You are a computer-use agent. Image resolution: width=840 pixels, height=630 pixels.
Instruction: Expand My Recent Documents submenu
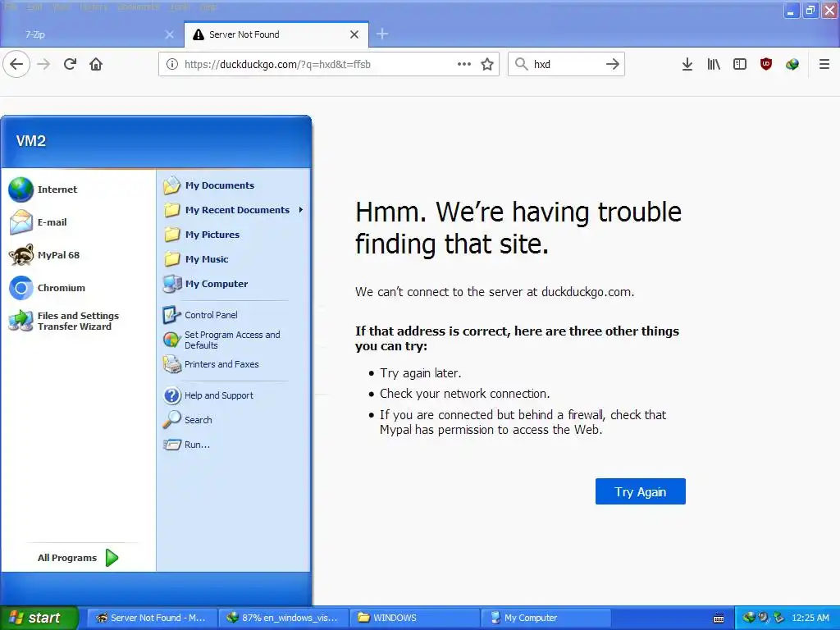coord(233,210)
